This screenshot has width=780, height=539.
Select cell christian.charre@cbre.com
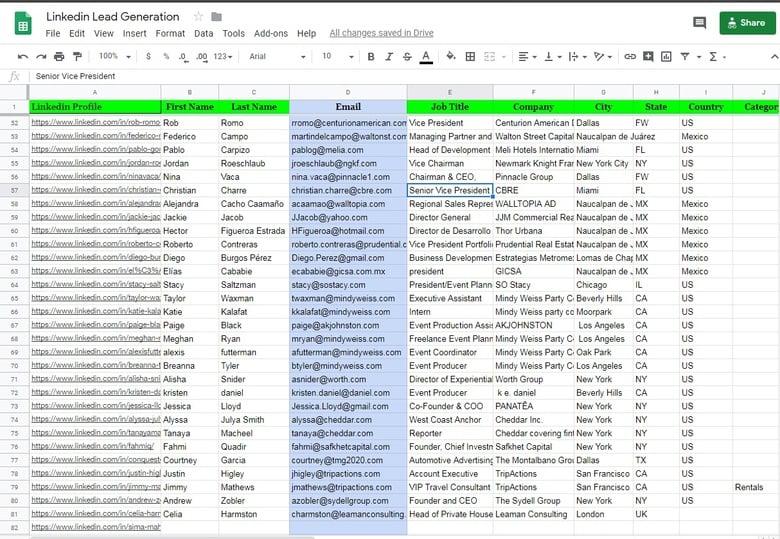pos(348,190)
